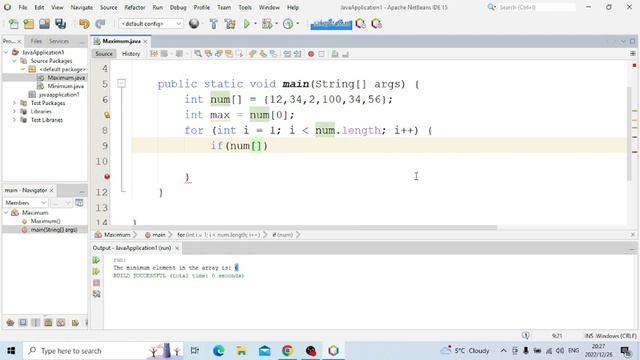Click the first Navigator filter icon at bottom
Viewport: 640px width, 360px height.
[x=10, y=323]
